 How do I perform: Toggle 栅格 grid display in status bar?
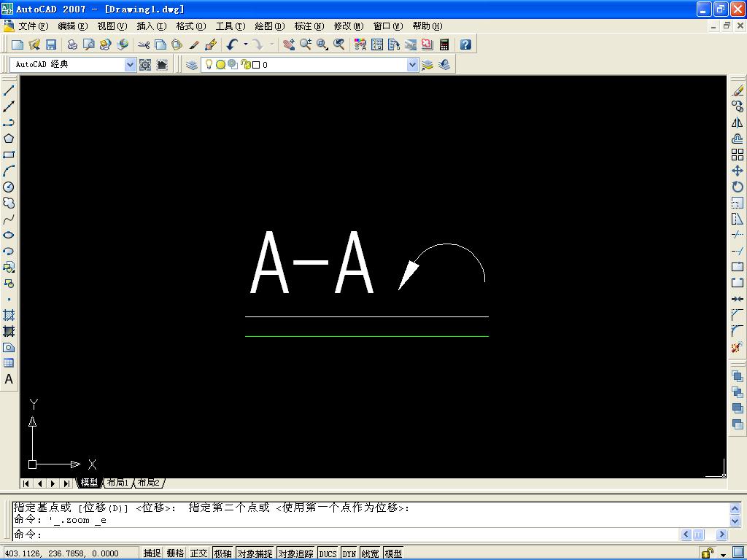pos(175,553)
